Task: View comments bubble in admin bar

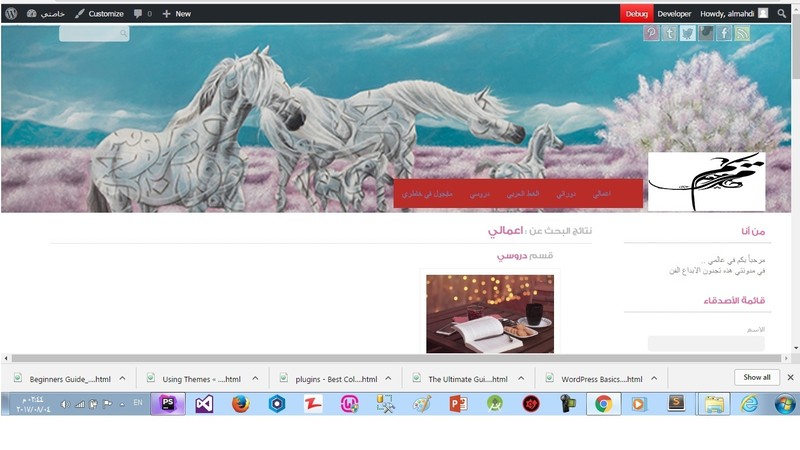Action: 143,14
